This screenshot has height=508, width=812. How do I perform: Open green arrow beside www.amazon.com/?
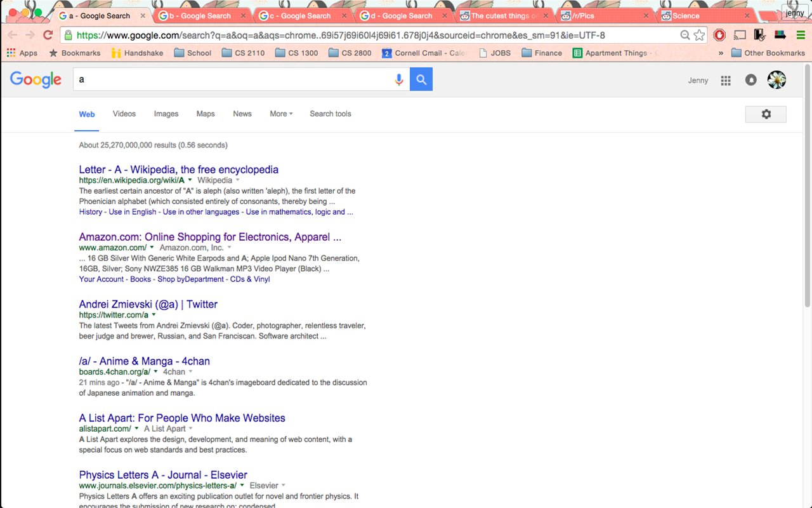tap(152, 248)
